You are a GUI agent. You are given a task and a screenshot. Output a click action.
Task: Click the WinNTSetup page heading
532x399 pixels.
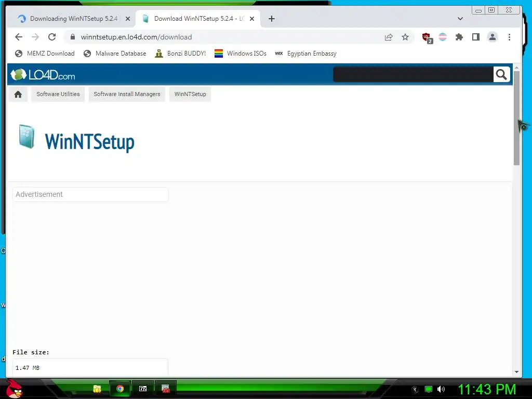pyautogui.click(x=89, y=142)
